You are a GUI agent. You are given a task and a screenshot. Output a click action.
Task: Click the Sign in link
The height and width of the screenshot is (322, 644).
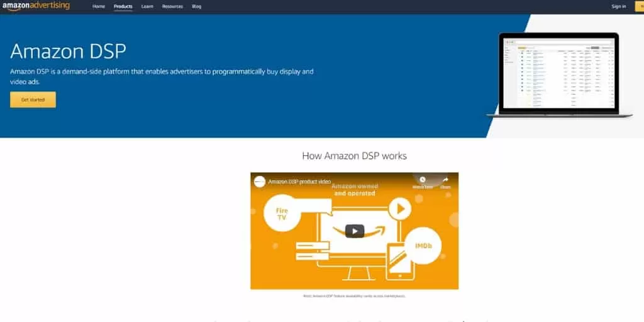(619, 6)
